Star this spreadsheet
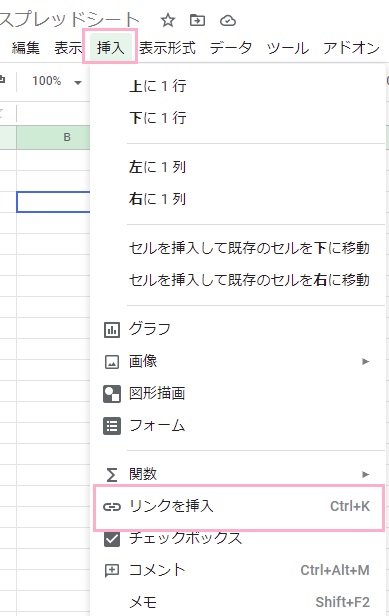Viewport: 389px width, 616px height. coord(168,20)
